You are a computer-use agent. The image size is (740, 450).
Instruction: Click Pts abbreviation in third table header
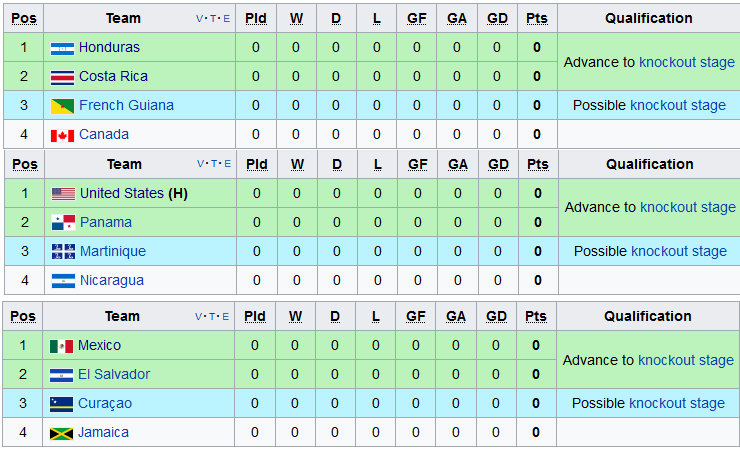pos(536,316)
